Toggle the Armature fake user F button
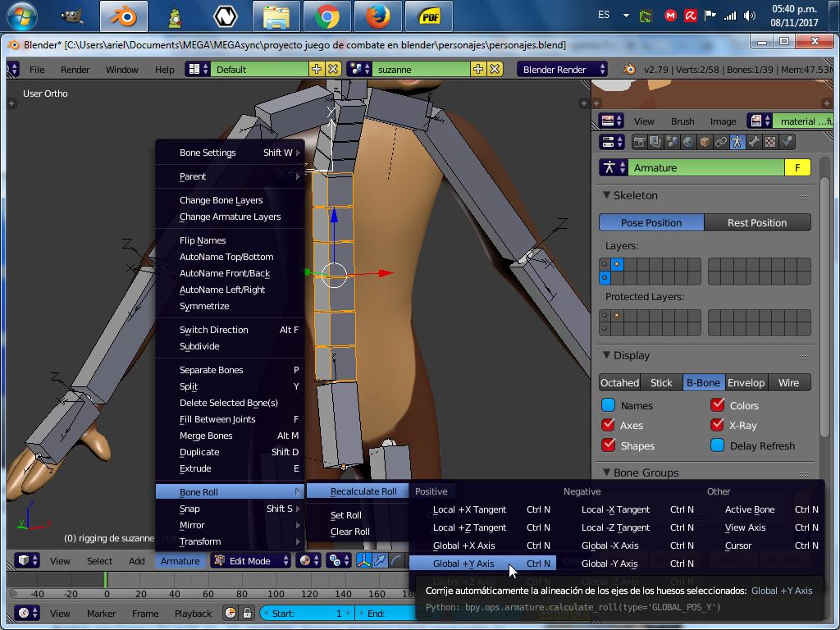This screenshot has height=630, width=840. pos(797,167)
